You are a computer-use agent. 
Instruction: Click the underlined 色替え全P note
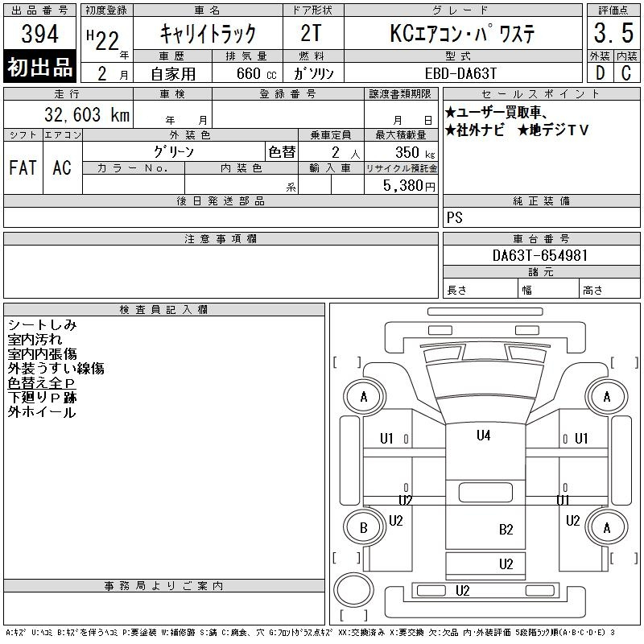pos(42,383)
